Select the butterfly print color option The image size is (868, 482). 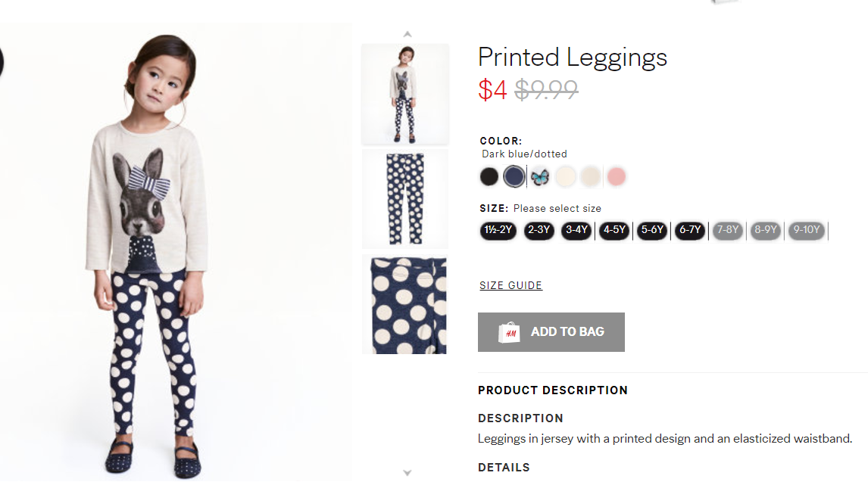pyautogui.click(x=539, y=177)
